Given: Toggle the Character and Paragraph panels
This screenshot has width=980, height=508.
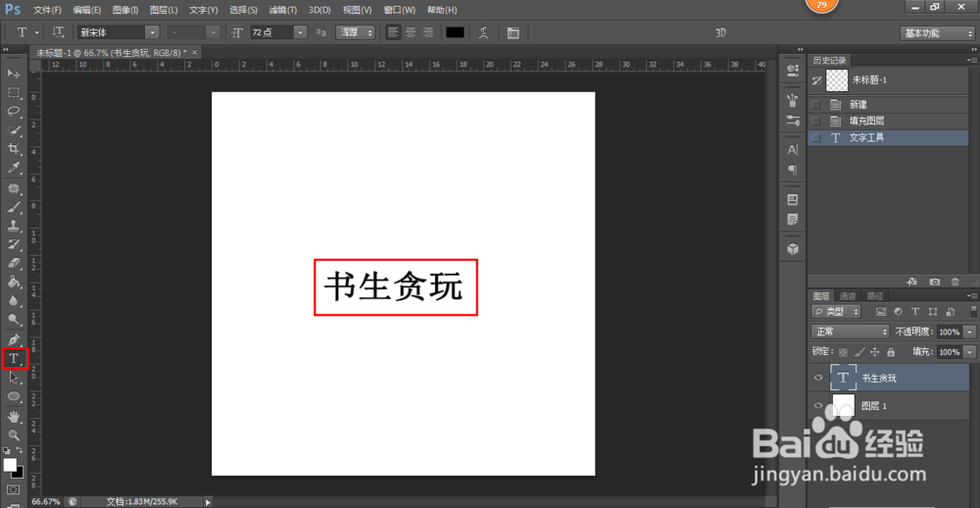Looking at the screenshot, I should (x=514, y=32).
